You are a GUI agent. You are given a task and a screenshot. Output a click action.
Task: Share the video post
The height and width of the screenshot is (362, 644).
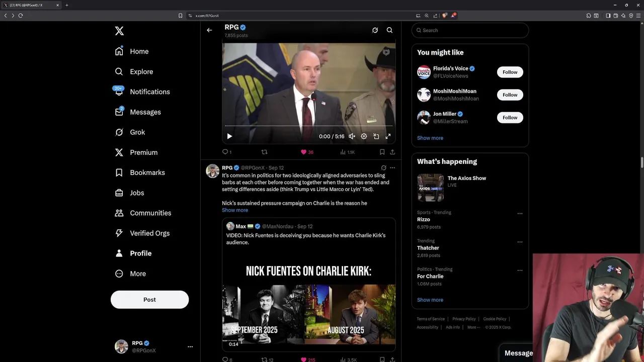pos(392,152)
